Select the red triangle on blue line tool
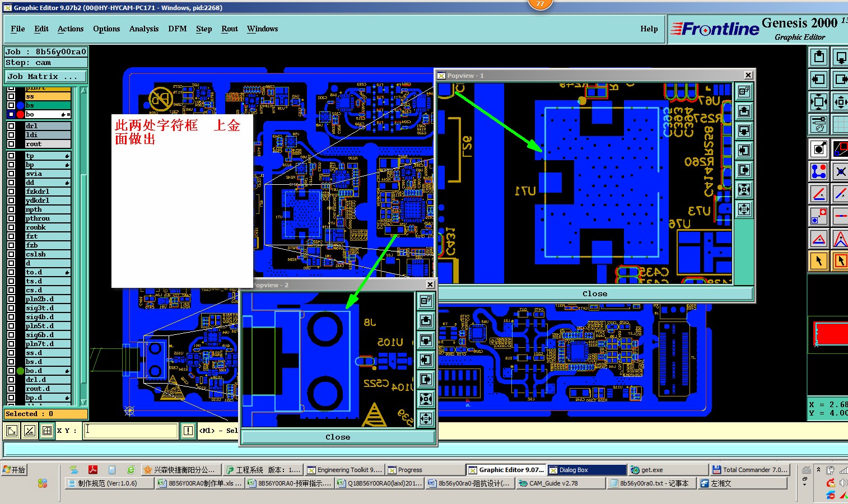This screenshot has height=504, width=848. [819, 239]
